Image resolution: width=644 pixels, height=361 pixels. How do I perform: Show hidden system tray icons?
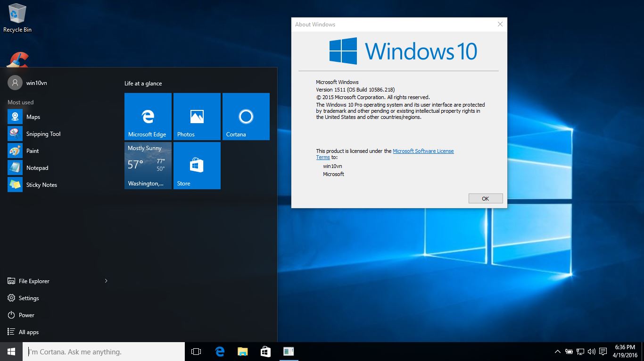(x=558, y=352)
